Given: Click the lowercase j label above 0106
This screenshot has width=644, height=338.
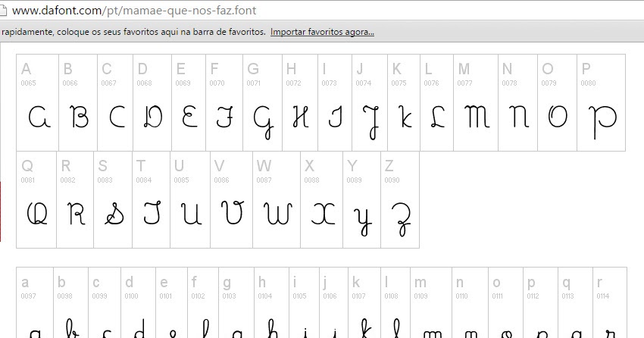Looking at the screenshot, I should coord(325,283).
